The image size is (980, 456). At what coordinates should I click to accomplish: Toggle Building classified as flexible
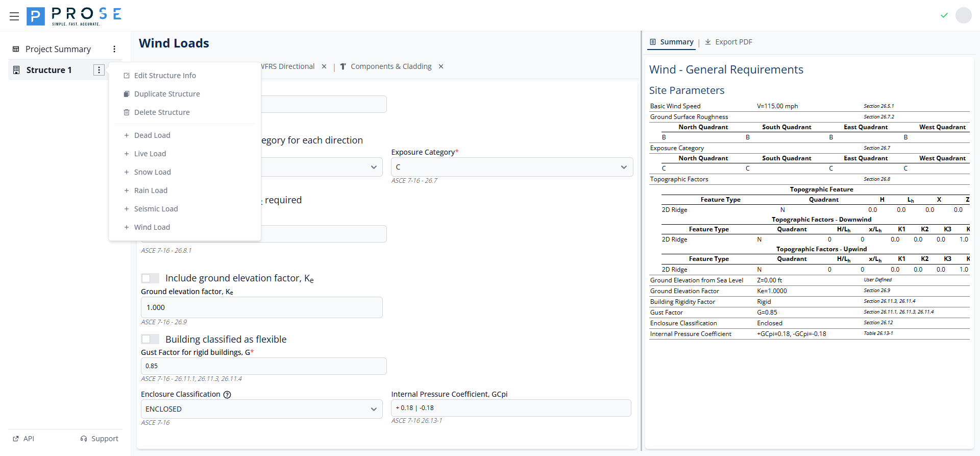[150, 340]
